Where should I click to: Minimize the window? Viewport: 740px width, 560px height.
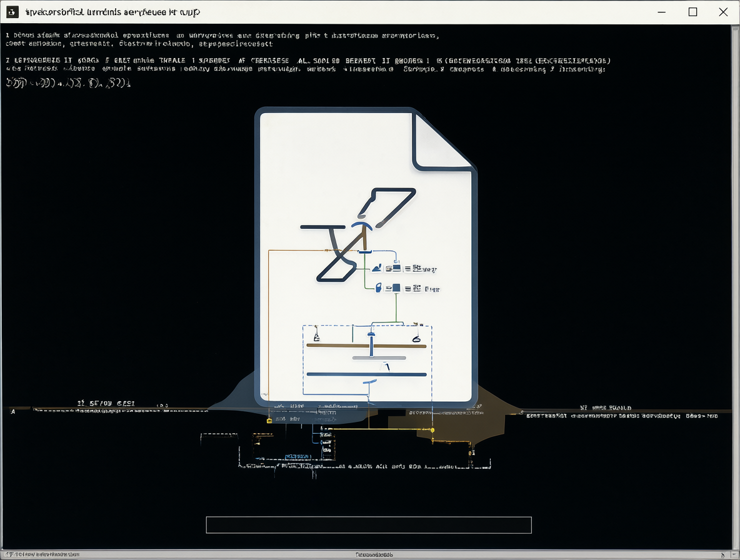(662, 12)
